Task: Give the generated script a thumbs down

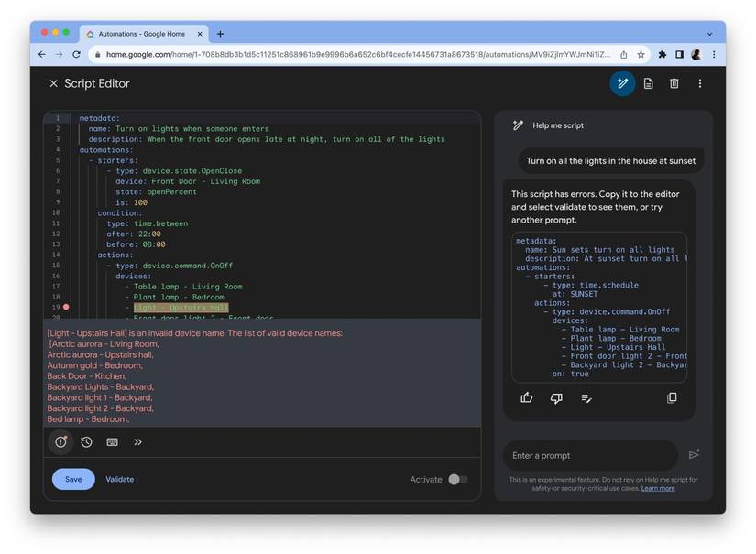Action: click(556, 398)
